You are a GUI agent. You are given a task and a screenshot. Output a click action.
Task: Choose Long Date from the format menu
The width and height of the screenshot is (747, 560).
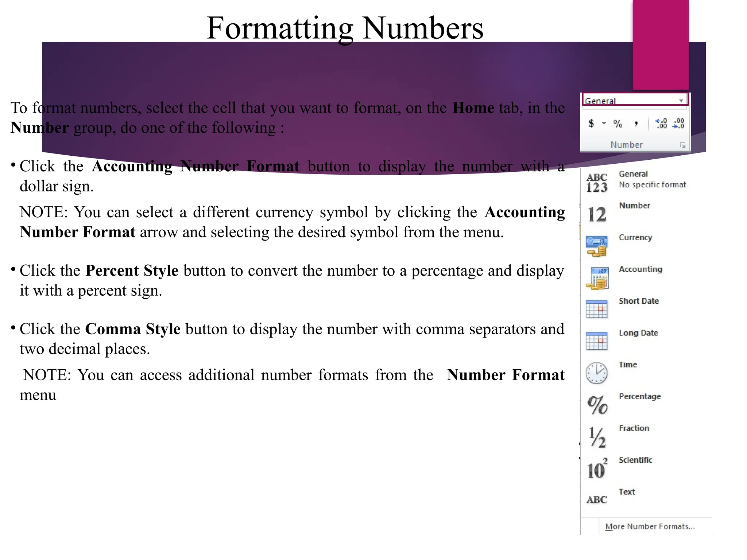(638, 333)
